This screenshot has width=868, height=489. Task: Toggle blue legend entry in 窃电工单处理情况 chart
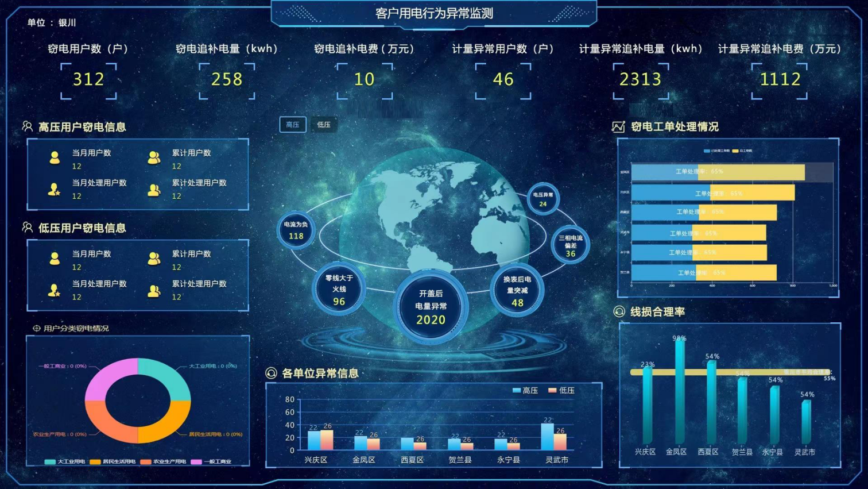point(716,151)
